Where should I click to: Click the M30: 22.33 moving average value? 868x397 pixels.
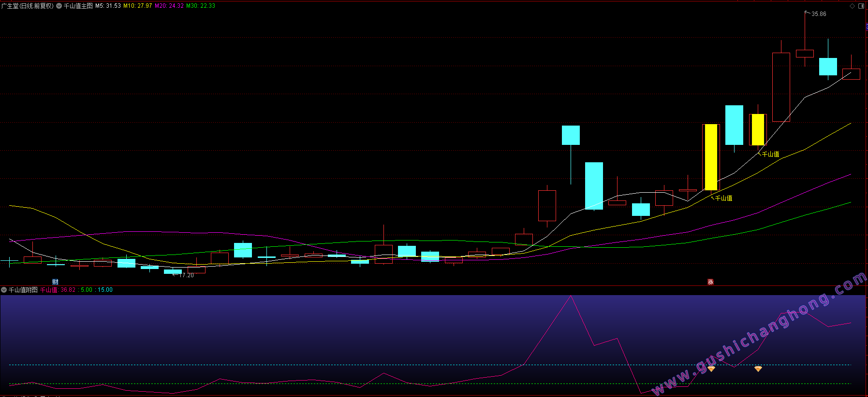201,6
